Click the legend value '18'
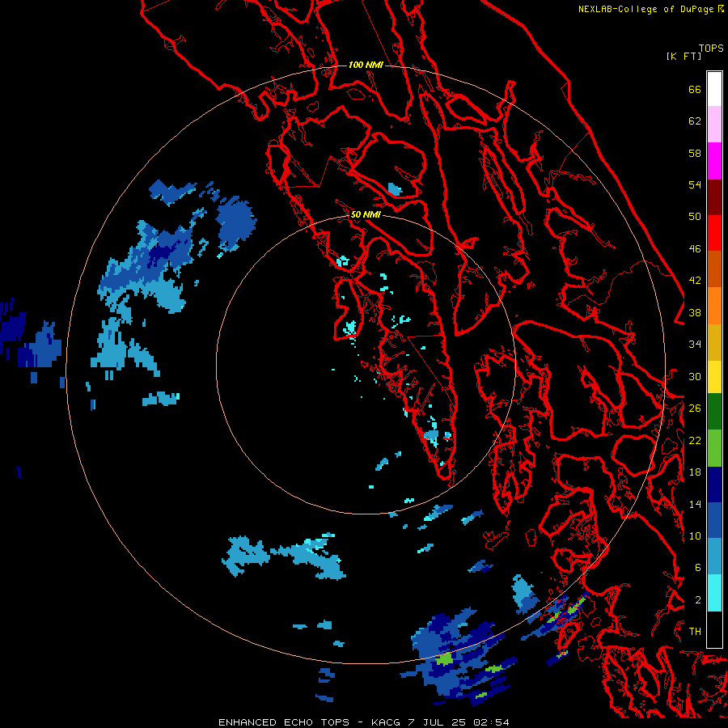 point(695,472)
